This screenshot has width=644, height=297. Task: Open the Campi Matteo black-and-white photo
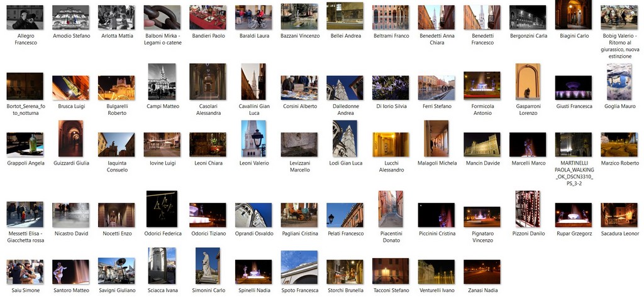click(162, 82)
